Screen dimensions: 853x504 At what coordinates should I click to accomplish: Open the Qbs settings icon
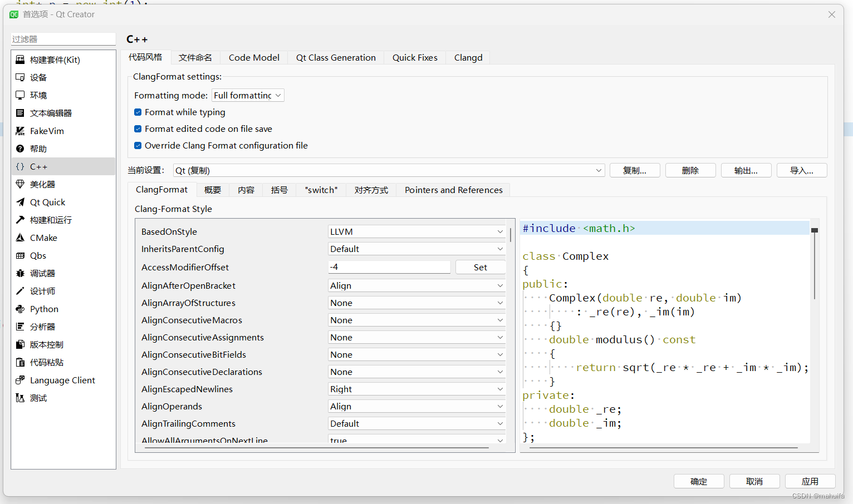[20, 255]
